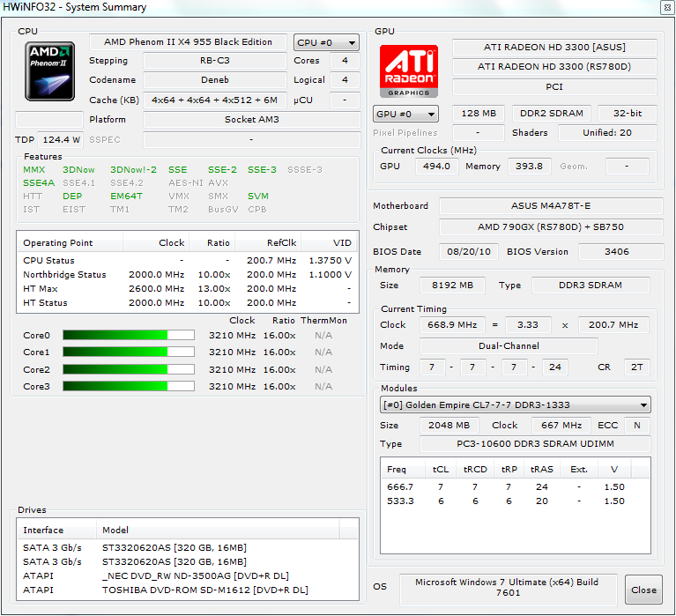Close the System Summary window via title bar X
The image size is (676, 616).
[667, 8]
